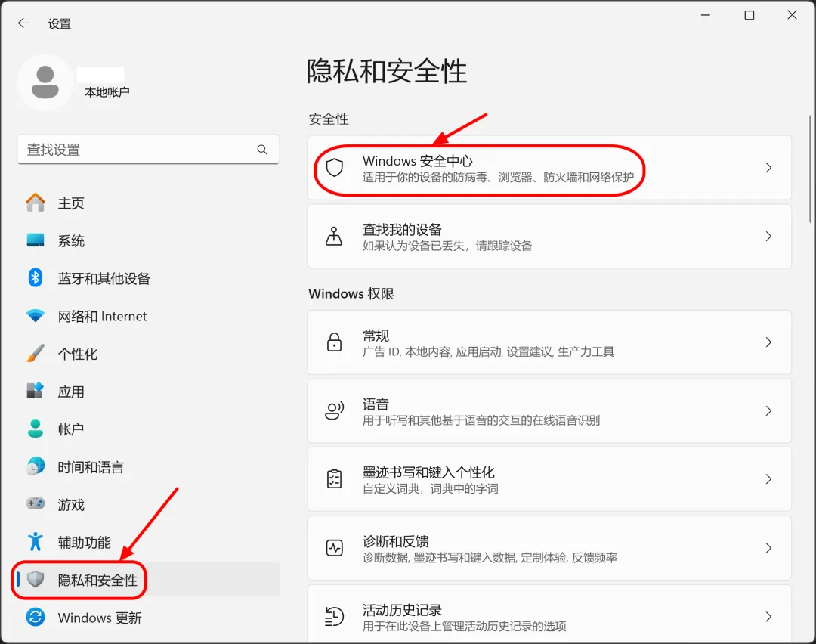This screenshot has height=644, width=816.
Task: Open Windows 安全中心 title text
Action: (417, 161)
